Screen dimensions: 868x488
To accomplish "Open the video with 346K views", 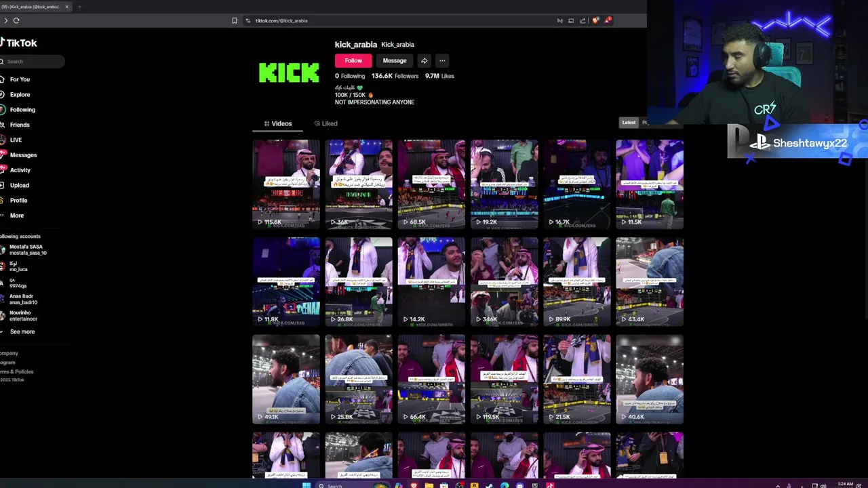I will coord(505,282).
